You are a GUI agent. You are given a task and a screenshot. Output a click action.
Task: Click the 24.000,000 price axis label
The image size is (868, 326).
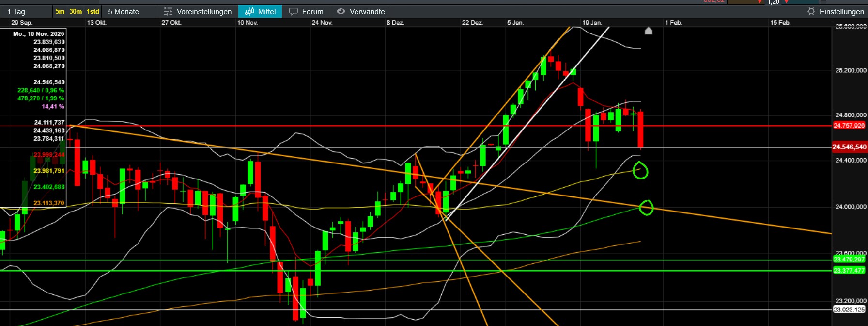coord(851,207)
